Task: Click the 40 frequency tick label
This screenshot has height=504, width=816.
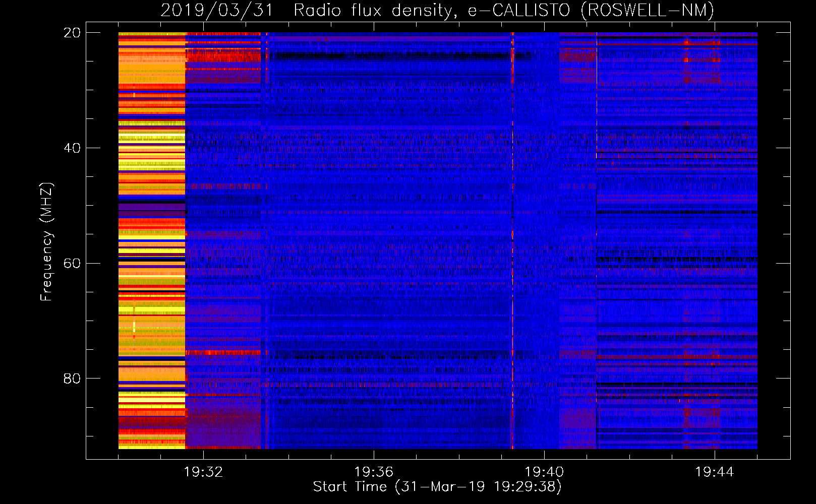Action: point(72,148)
